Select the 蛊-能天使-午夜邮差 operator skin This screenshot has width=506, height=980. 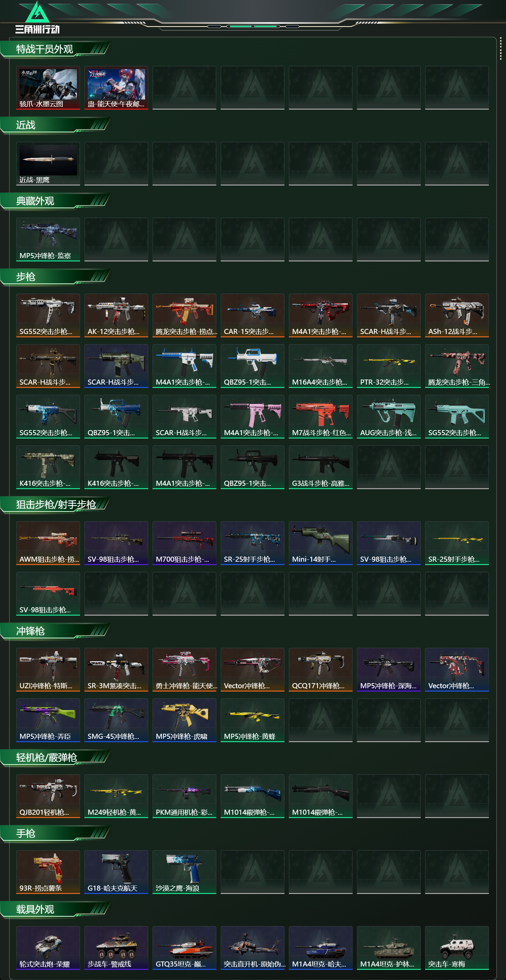tap(116, 88)
